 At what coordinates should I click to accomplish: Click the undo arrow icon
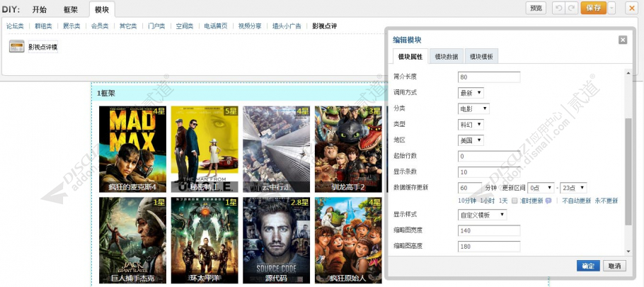coord(558,8)
